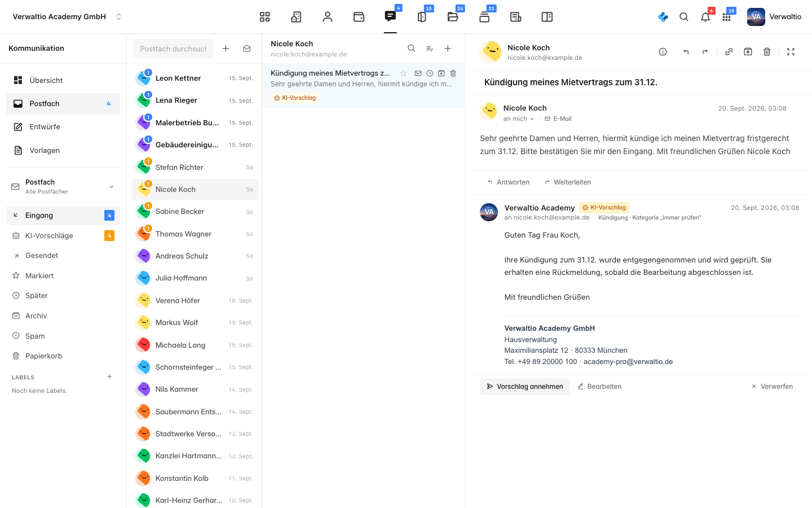
Task: Star the Kündigung meines Mietvertrags thread
Action: tap(403, 73)
